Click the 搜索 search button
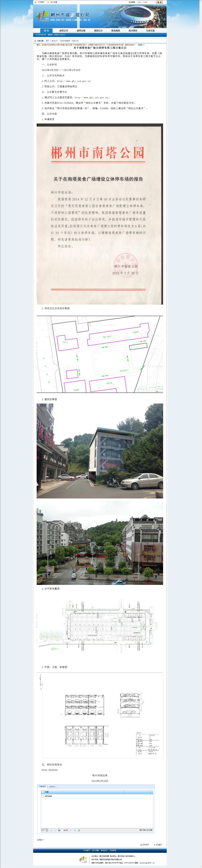 tap(159, 2)
